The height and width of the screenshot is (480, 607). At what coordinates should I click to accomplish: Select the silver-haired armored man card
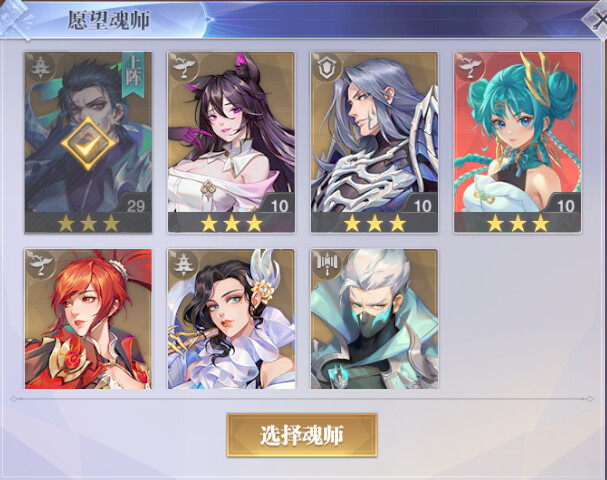[x=374, y=142]
